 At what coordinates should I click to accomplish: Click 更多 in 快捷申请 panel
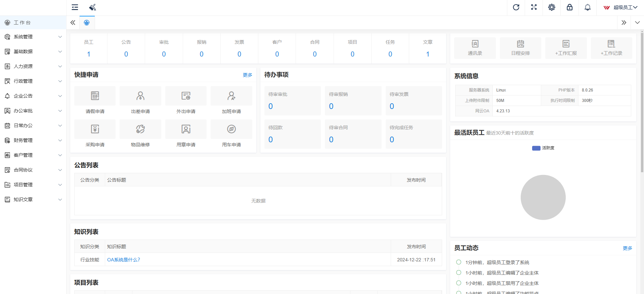click(x=247, y=75)
